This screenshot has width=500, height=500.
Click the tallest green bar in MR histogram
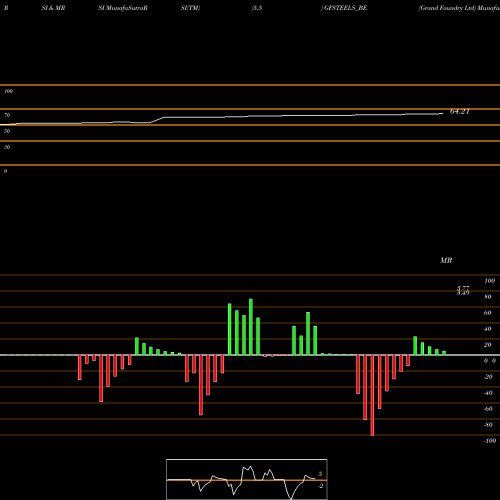[x=251, y=327]
